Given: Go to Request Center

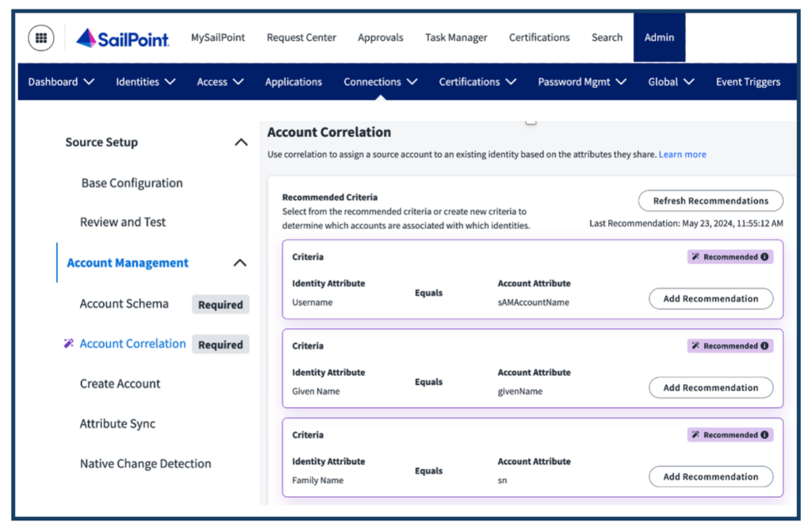Looking at the screenshot, I should coord(301,38).
